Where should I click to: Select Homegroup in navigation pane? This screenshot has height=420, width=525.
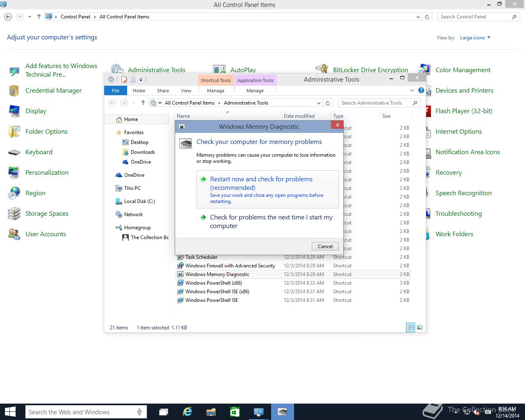[137, 228]
